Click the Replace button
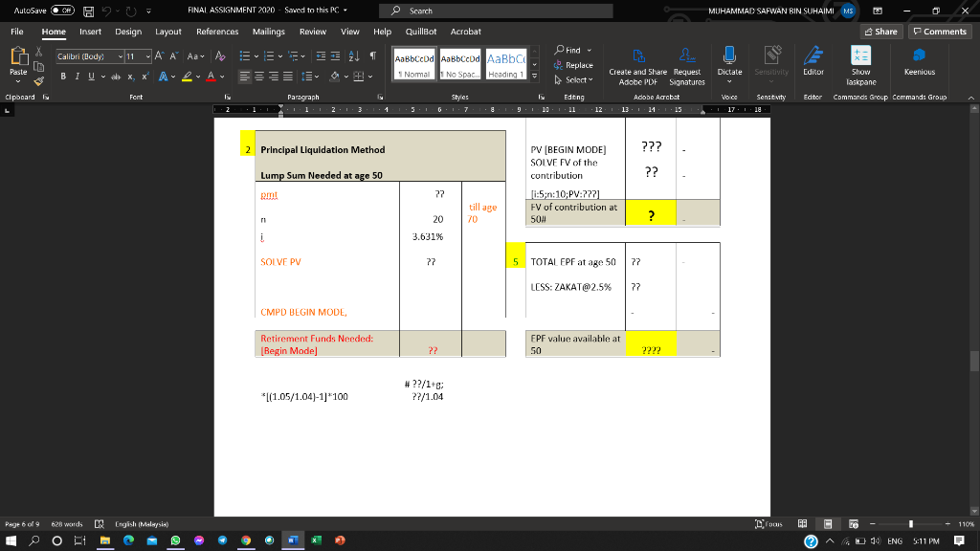Screen dimensions: 980x551 pyautogui.click(x=576, y=64)
